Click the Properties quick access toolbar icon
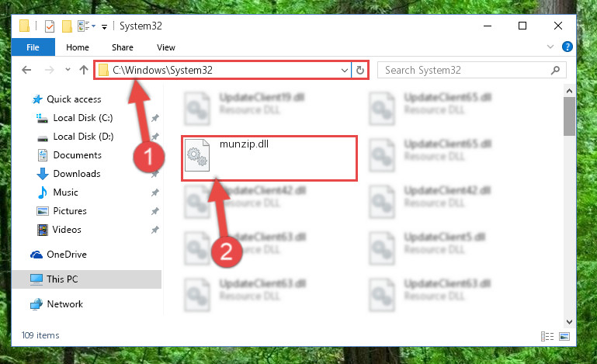Screen dimensions: 597x364 [50, 26]
